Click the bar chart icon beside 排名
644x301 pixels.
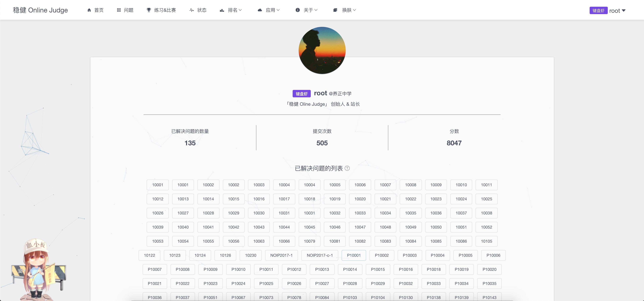point(222,10)
